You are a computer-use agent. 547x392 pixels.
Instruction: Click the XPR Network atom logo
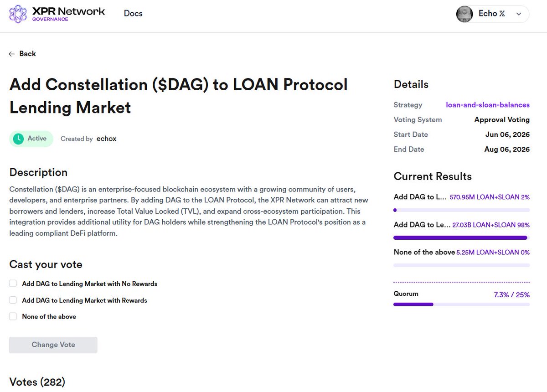[18, 14]
